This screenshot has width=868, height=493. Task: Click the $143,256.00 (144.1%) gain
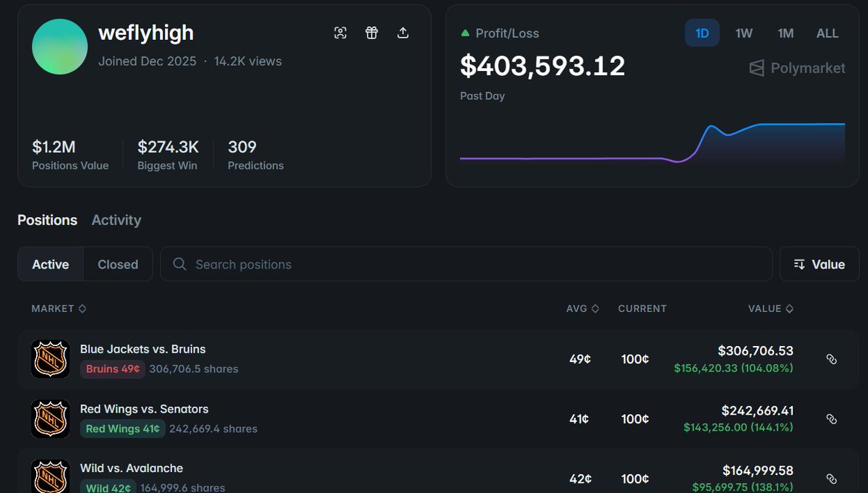coord(739,428)
